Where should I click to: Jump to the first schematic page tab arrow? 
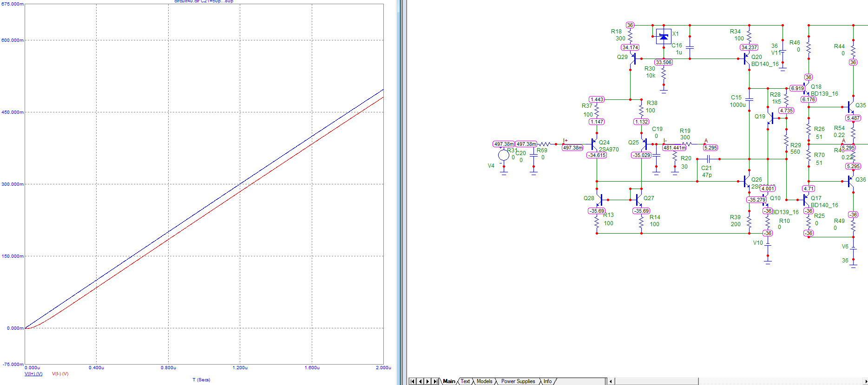[412, 381]
